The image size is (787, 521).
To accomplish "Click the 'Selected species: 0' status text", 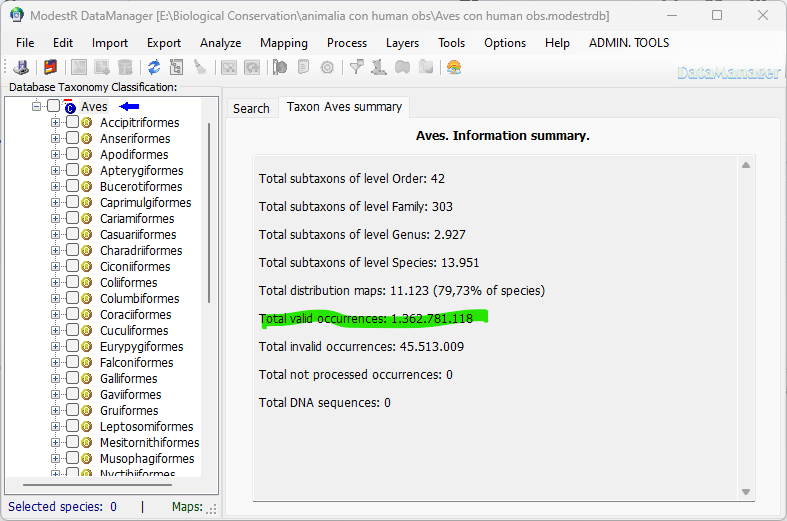I will click(62, 507).
